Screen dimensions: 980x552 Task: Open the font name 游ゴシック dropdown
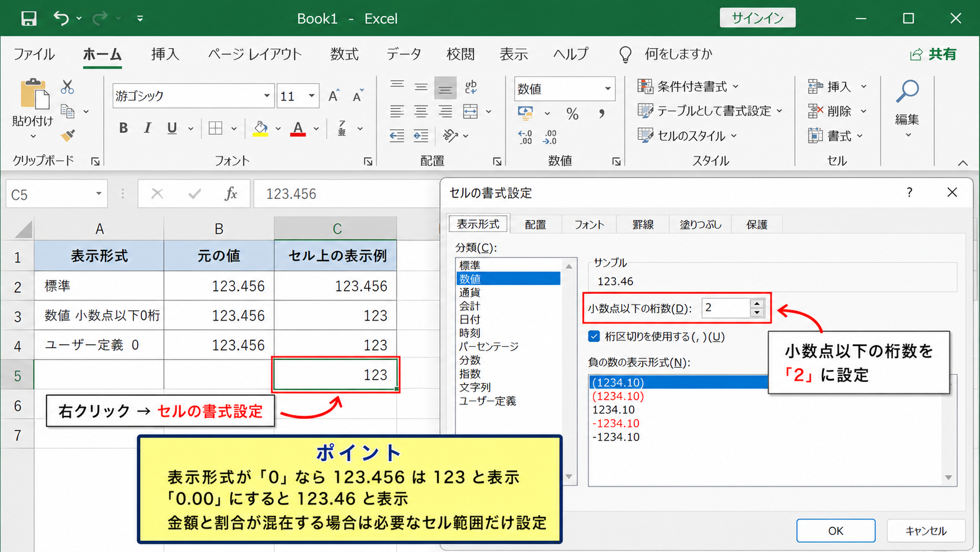[267, 96]
